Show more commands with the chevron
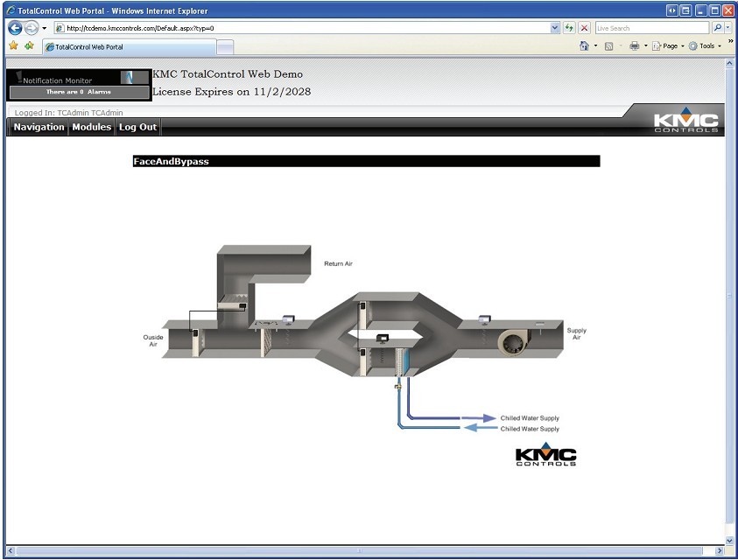 (x=730, y=41)
